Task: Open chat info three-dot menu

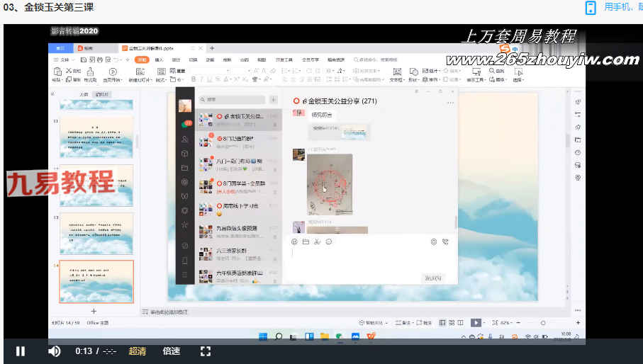Action: 449,103
